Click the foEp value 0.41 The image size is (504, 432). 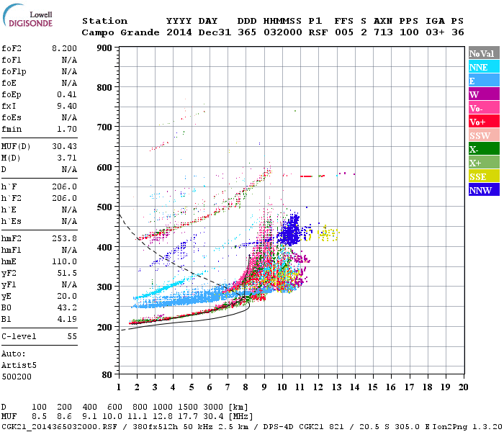pos(67,94)
